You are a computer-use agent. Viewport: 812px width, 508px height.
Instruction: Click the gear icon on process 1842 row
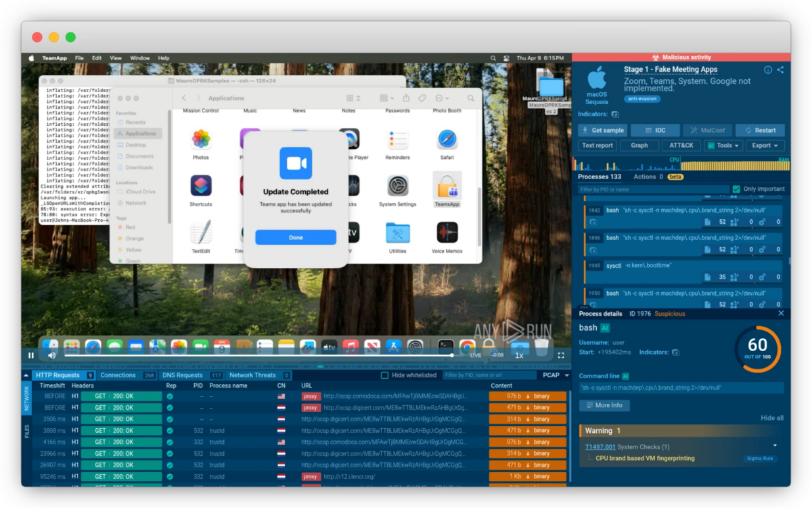tap(761, 222)
